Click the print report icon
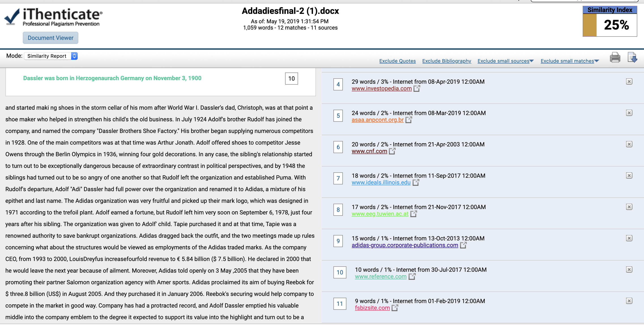This screenshot has width=644, height=325. [x=615, y=58]
